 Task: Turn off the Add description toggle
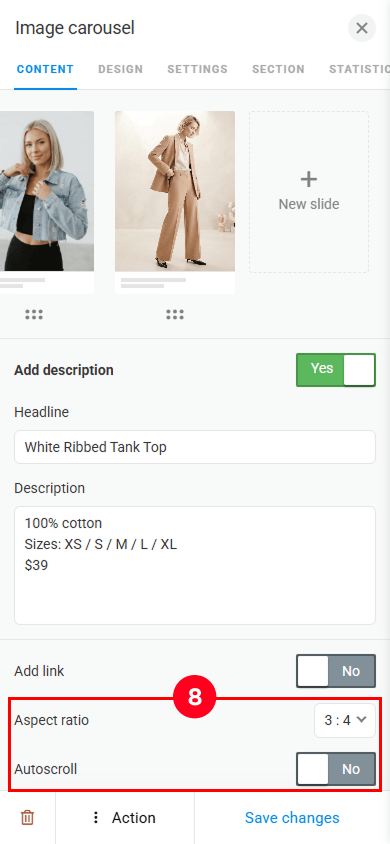[336, 370]
